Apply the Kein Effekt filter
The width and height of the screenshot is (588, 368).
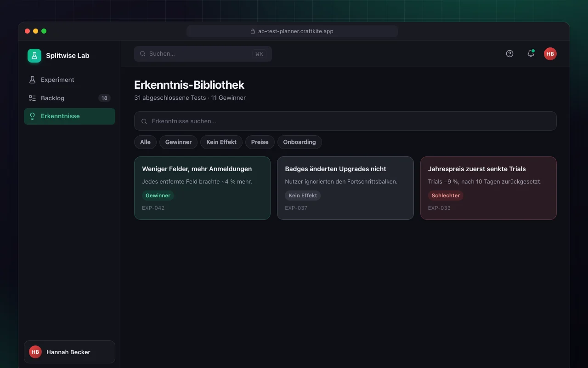pyautogui.click(x=221, y=142)
